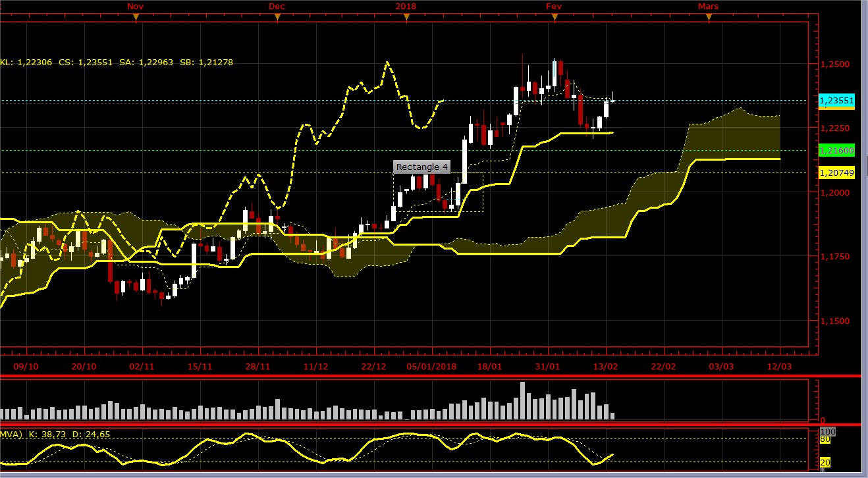Click the orange triangle marker under 2018
Image resolution: width=868 pixels, height=478 pixels.
pos(406,18)
